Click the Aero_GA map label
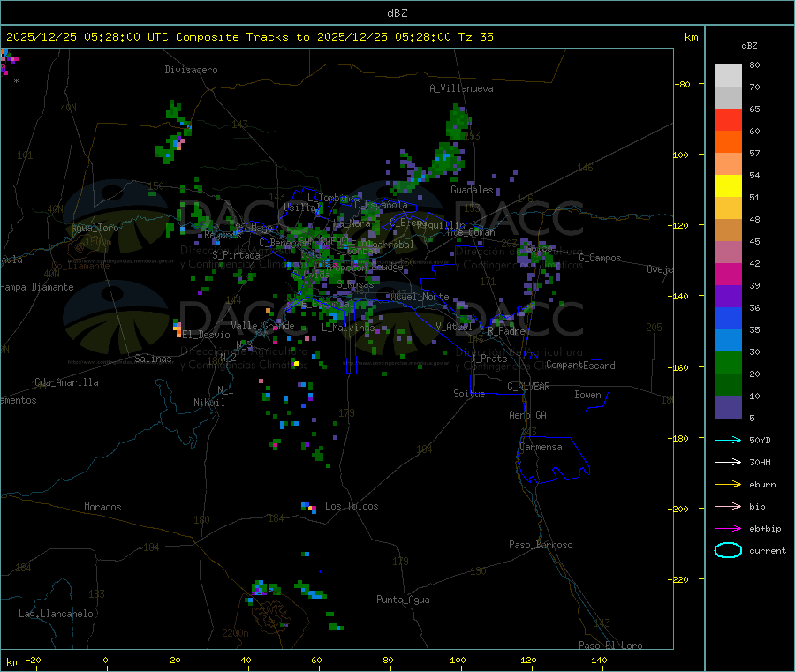795x672 pixels. point(528,415)
